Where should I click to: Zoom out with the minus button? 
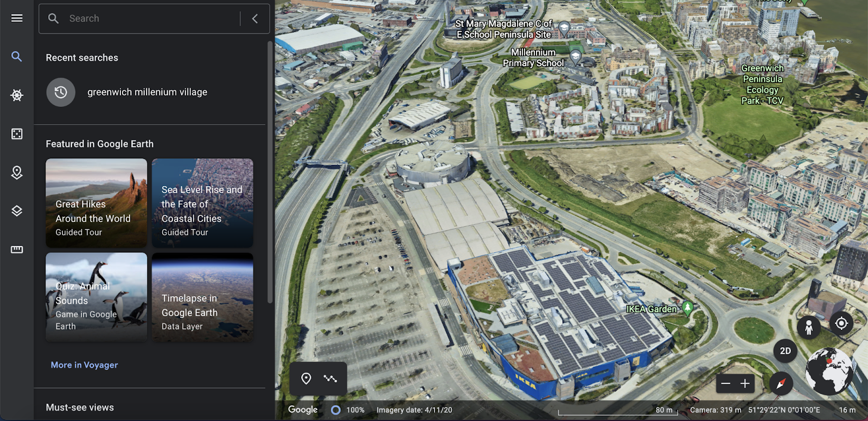point(726,384)
